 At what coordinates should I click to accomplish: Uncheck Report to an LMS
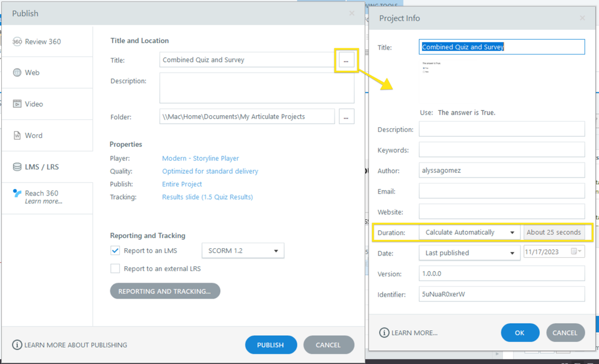[x=115, y=251]
